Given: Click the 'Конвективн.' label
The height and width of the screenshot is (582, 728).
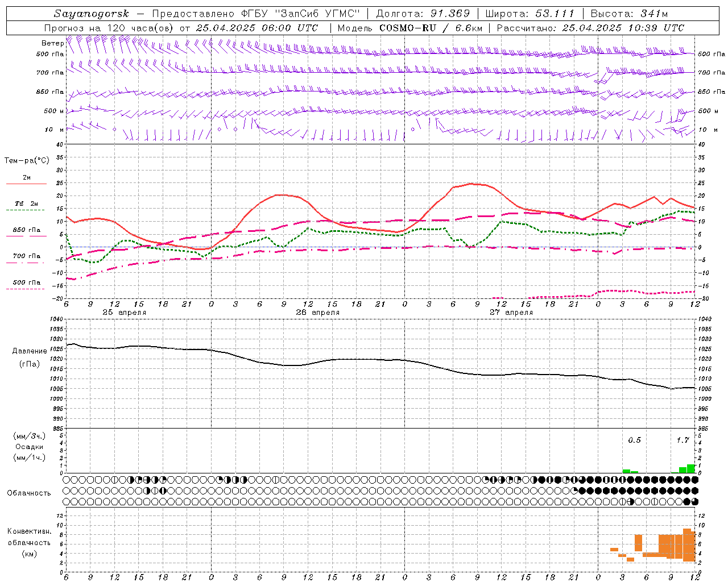Looking at the screenshot, I should coord(29,531).
